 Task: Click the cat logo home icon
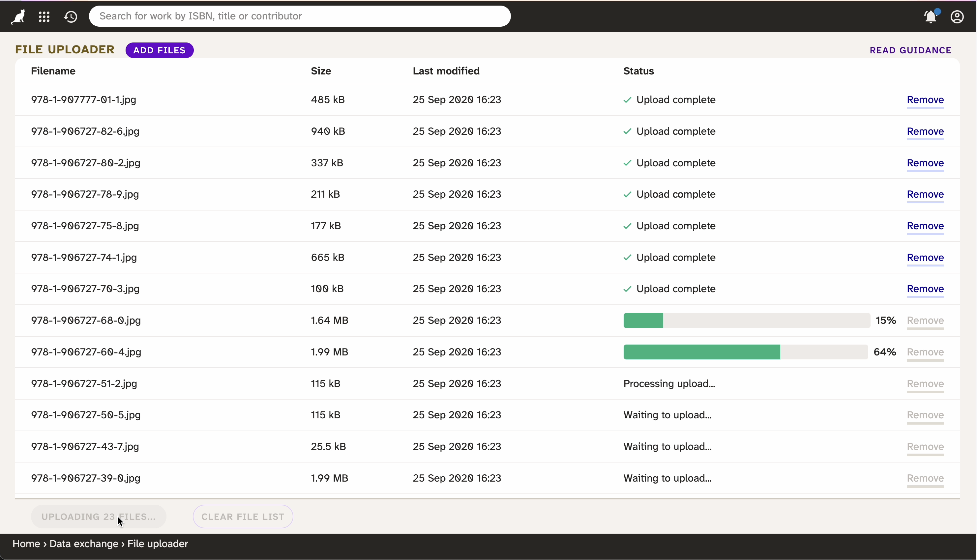tap(18, 16)
